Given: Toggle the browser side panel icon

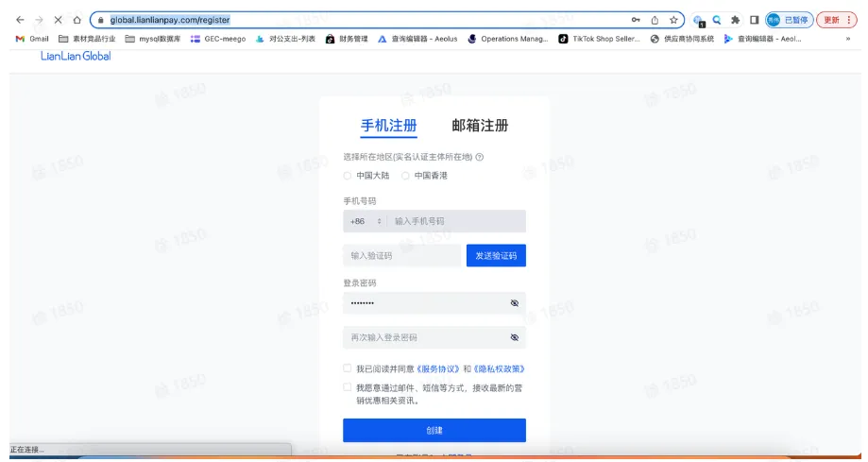Looking at the screenshot, I should click(754, 20).
